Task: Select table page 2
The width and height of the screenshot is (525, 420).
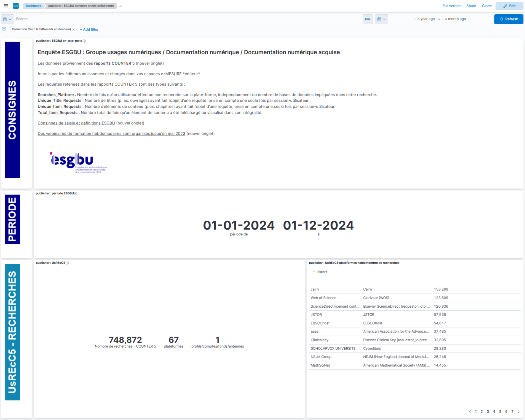Action: pos(482,412)
